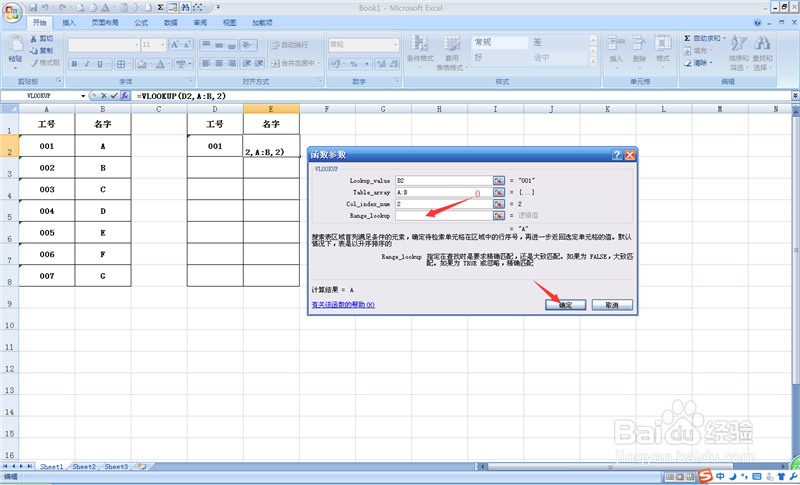800x485 pixels.
Task: Click the Format Painter (格式刷) icon
Action: (x=34, y=63)
